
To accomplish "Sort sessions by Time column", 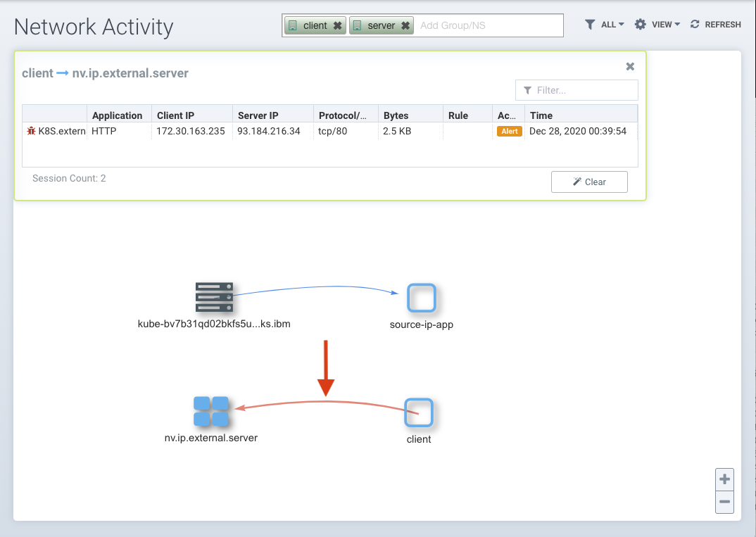I will [541, 115].
